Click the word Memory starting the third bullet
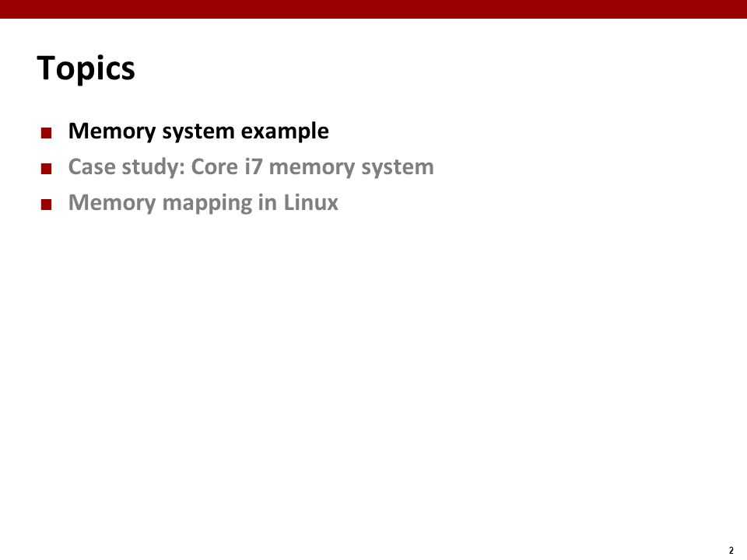Screen dimensions: 747x560 click(112, 203)
